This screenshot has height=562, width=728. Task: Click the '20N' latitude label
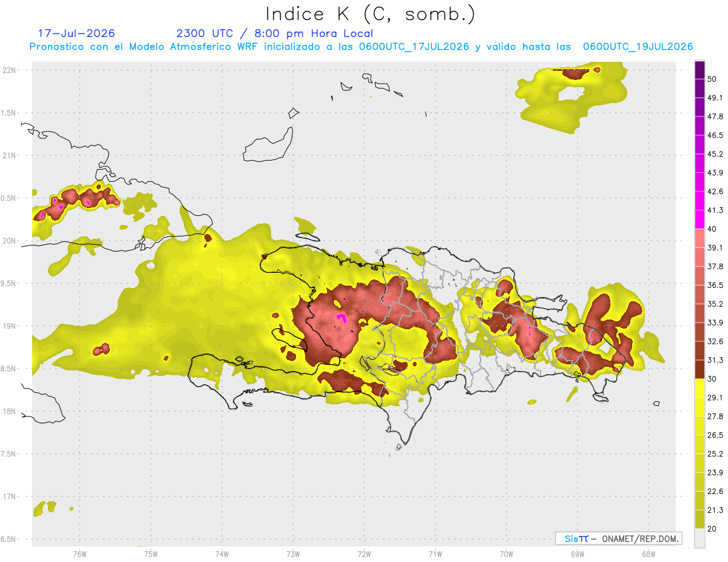pos(10,241)
